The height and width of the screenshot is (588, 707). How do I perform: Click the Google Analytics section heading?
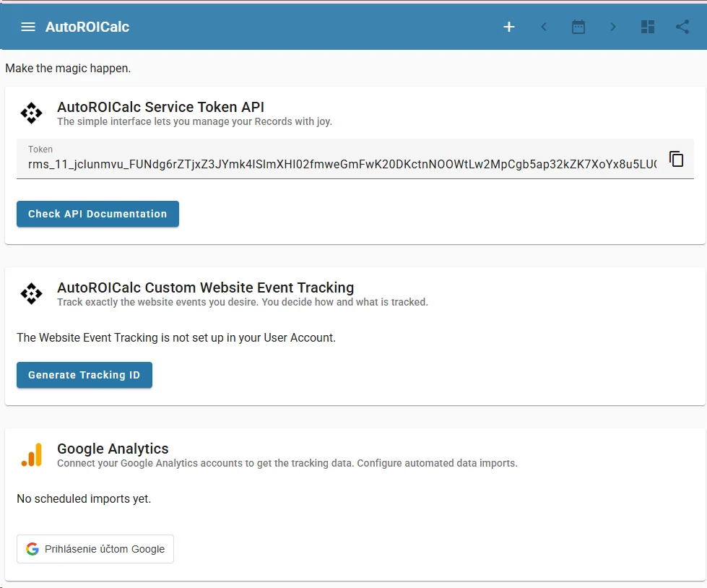coord(113,449)
